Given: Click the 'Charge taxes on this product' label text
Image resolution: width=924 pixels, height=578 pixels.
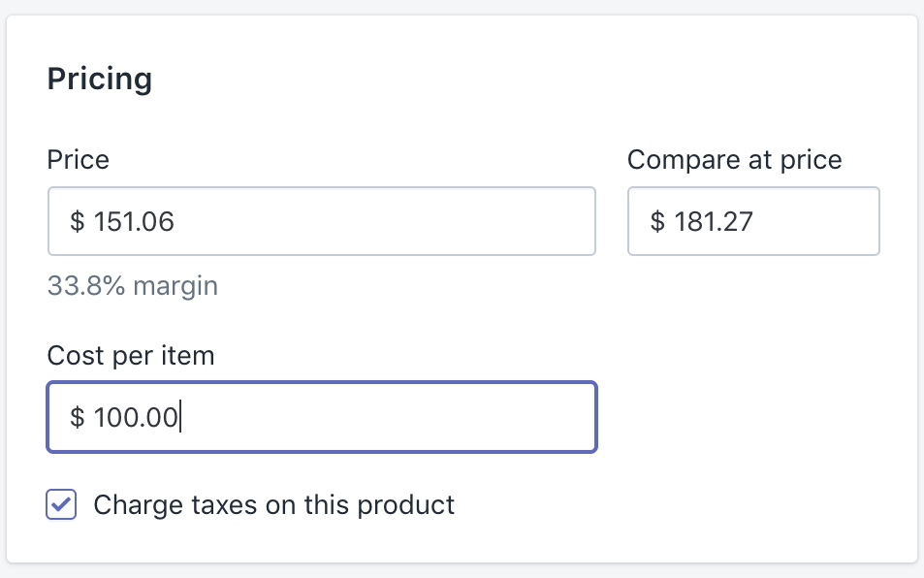Looking at the screenshot, I should tap(273, 505).
